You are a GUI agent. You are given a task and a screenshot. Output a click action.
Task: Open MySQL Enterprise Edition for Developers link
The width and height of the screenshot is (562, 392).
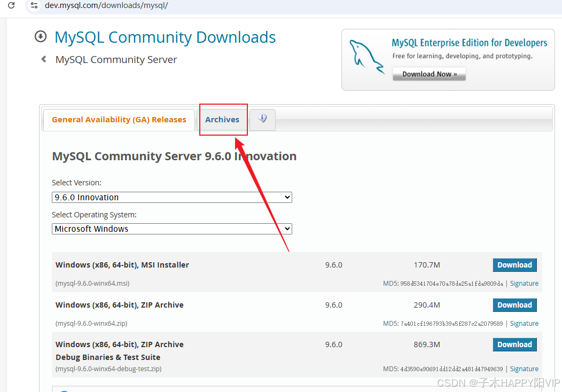pyautogui.click(x=469, y=43)
